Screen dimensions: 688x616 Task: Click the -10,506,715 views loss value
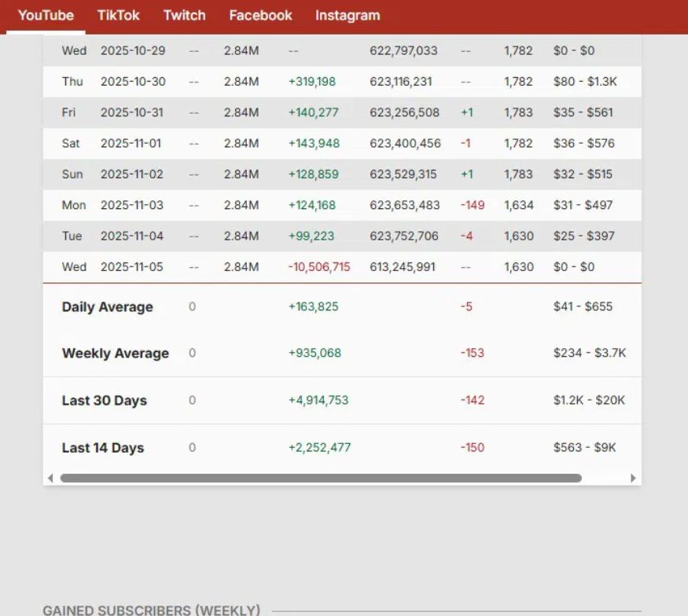pos(319,267)
